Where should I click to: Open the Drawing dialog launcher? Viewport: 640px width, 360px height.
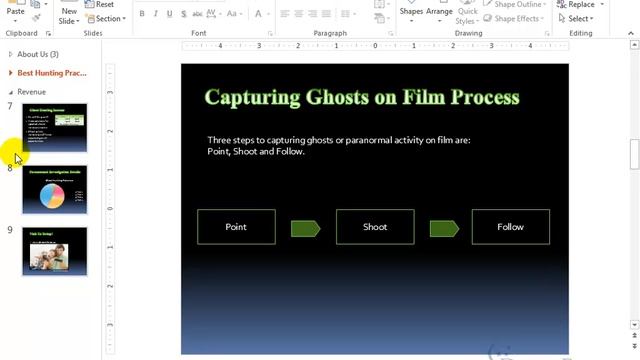pos(547,33)
